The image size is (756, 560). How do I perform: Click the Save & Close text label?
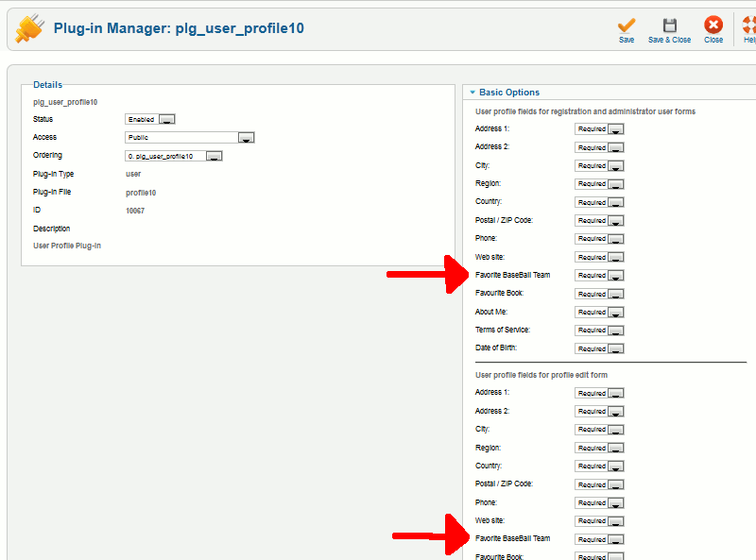click(669, 40)
